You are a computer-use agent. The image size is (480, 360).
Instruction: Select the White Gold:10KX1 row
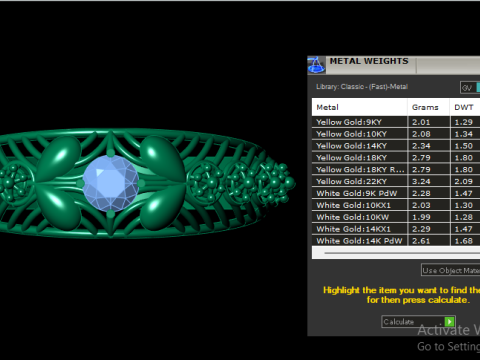396,205
